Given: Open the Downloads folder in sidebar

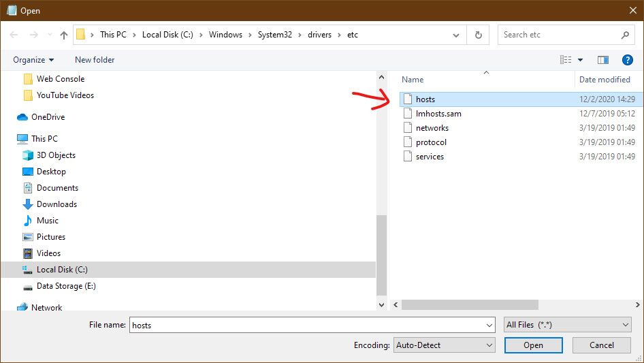Looking at the screenshot, I should pos(57,204).
